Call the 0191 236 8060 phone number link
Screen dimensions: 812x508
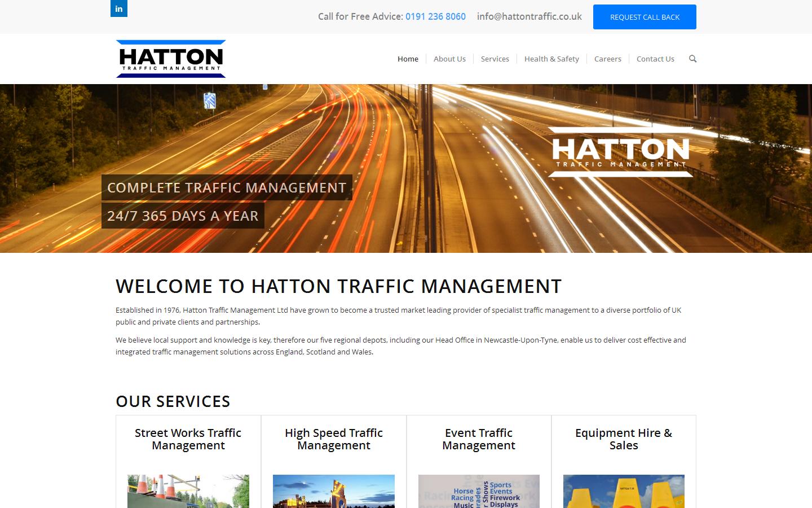pyautogui.click(x=435, y=16)
